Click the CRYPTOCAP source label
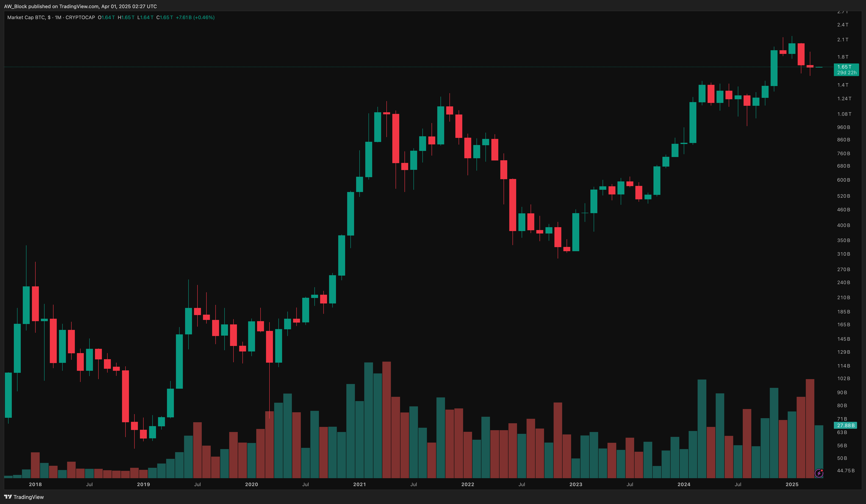Viewport: 866px width, 504px height. pos(80,17)
